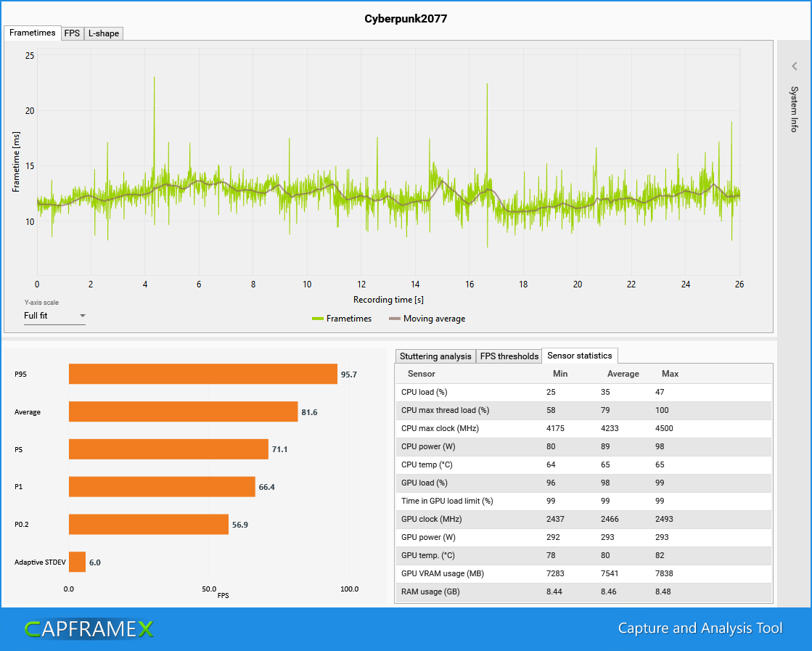The image size is (812, 651).
Task: Click the Adaptive STDEV bar
Action: coord(77,562)
